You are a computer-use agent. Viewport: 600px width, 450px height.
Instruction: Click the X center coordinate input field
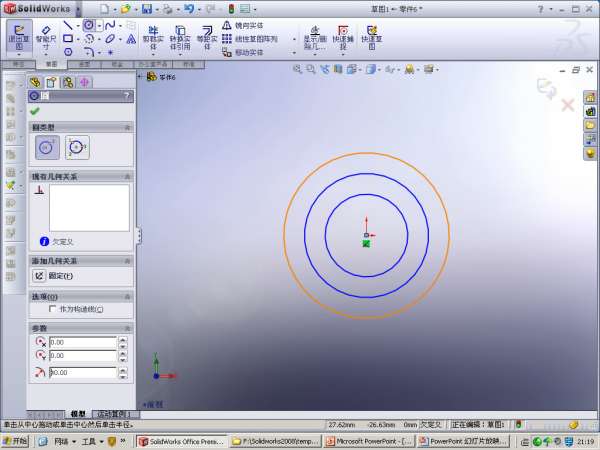(83, 342)
